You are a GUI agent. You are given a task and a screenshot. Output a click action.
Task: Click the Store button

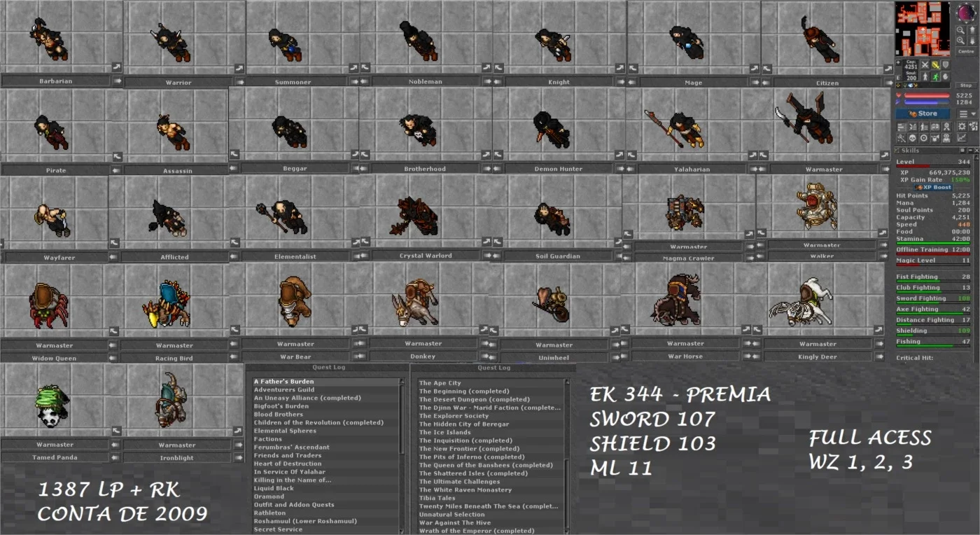[x=923, y=113]
